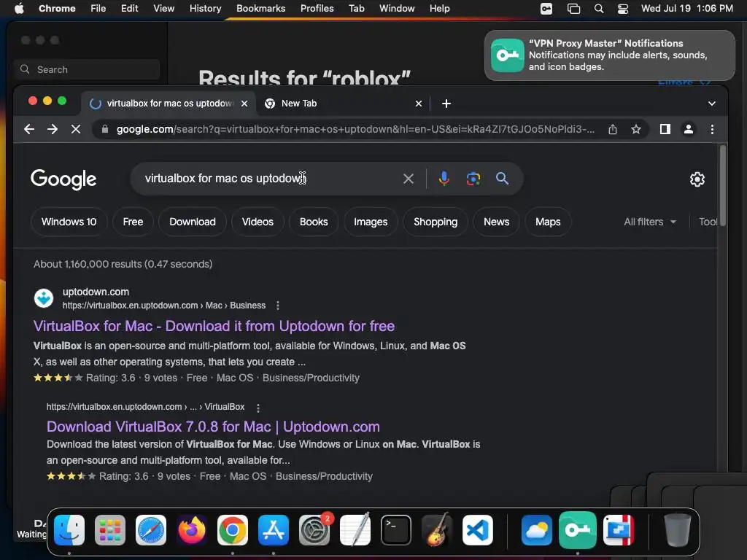Switch to Images results
This screenshot has width=747, height=560.
(x=371, y=222)
